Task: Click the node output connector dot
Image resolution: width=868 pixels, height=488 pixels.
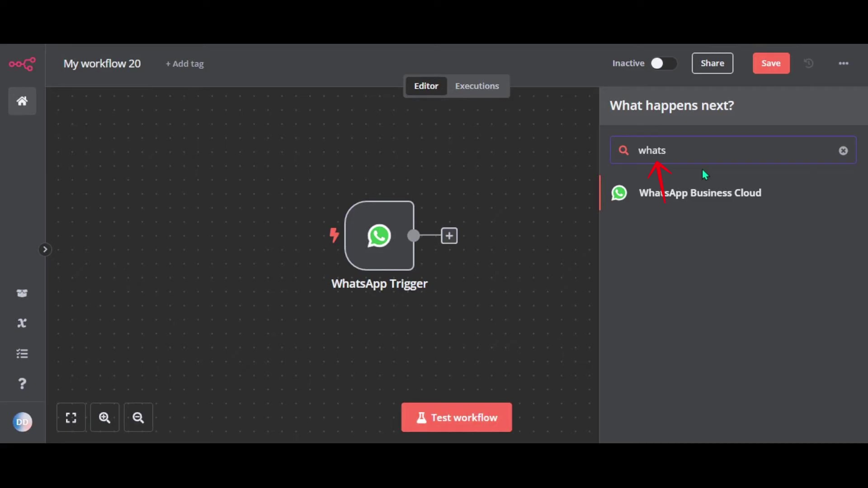Action: (x=413, y=235)
